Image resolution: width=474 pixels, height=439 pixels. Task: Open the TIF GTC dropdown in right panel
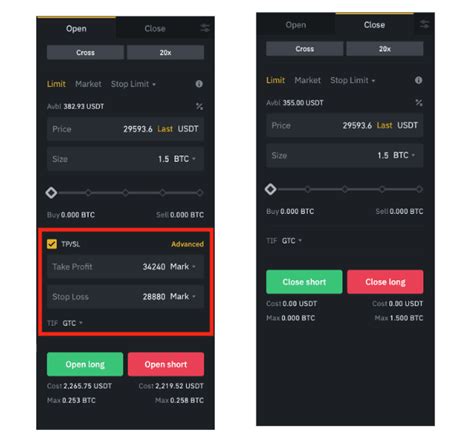291,241
